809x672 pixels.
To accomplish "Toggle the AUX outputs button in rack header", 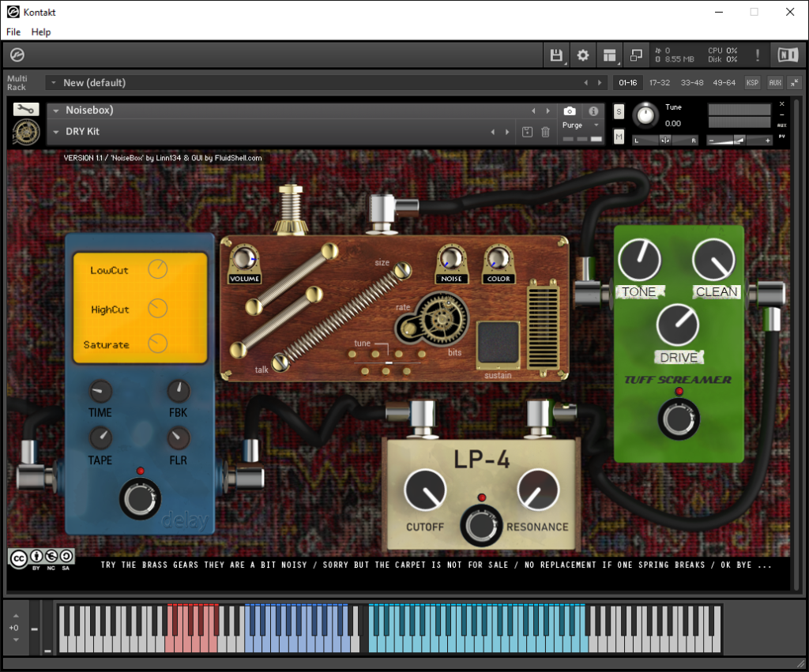I will coord(775,82).
